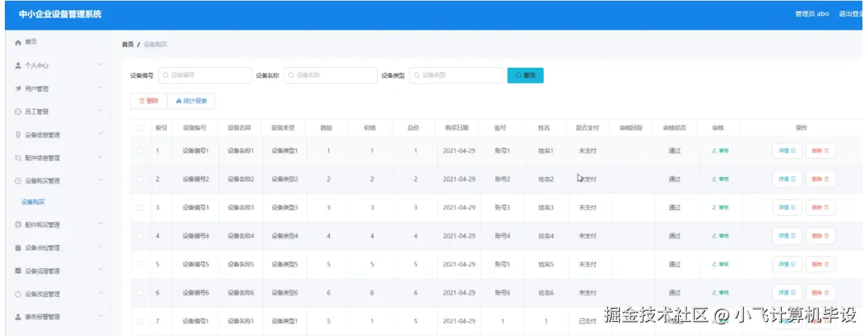Click the search icon inside 设备编号 field

pyautogui.click(x=166, y=75)
